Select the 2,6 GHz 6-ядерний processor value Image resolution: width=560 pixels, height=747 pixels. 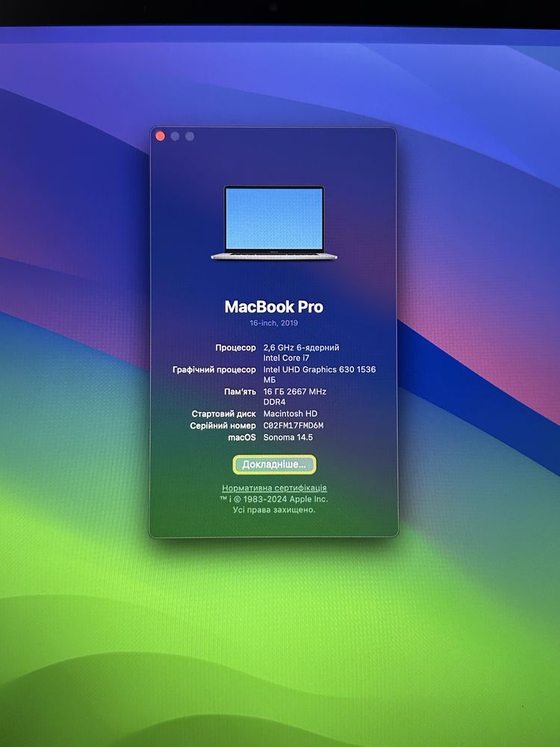302,348
